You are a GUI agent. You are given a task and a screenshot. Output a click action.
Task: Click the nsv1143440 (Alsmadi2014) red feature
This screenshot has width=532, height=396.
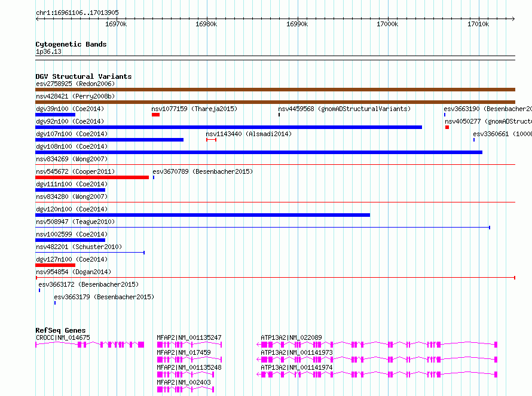(212, 140)
